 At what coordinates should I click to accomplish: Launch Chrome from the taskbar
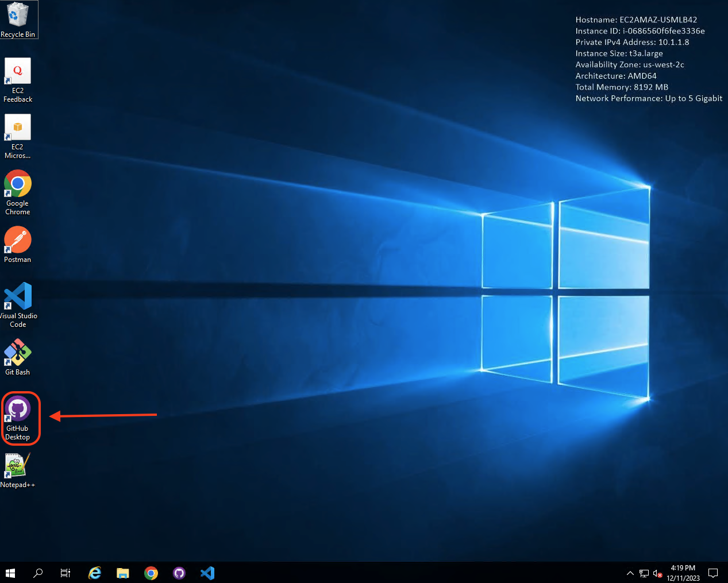point(151,573)
